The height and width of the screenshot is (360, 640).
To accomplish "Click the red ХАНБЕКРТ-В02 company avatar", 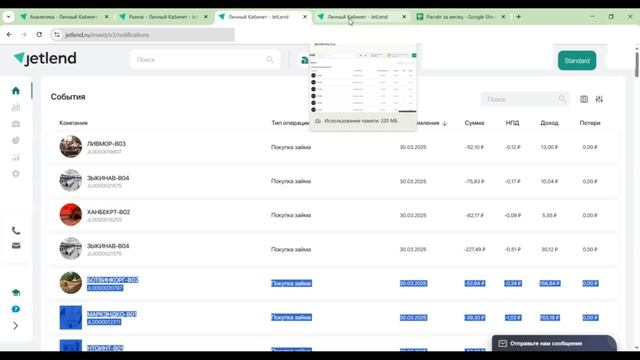I will (71, 215).
